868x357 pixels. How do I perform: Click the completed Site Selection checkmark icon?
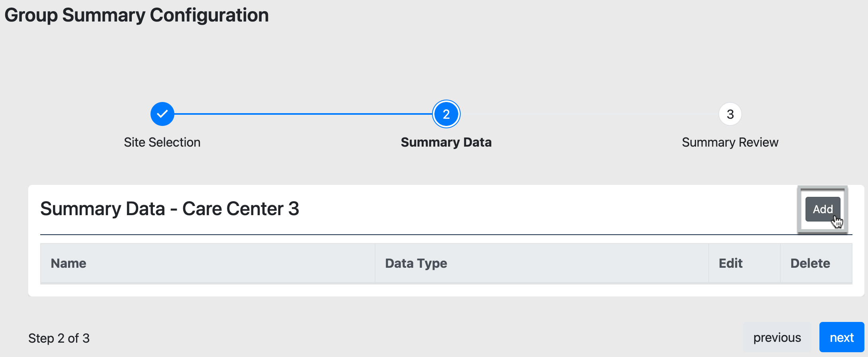coord(162,114)
